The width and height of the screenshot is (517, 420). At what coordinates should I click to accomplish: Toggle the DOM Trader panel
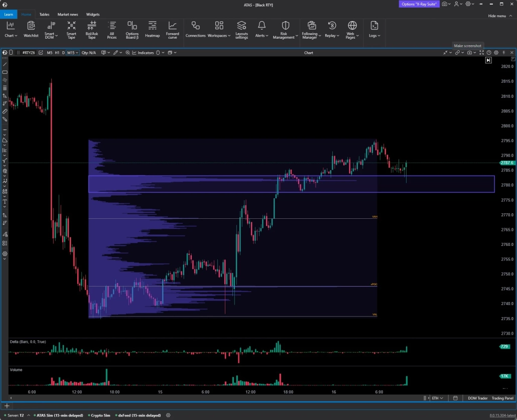[x=477, y=398]
